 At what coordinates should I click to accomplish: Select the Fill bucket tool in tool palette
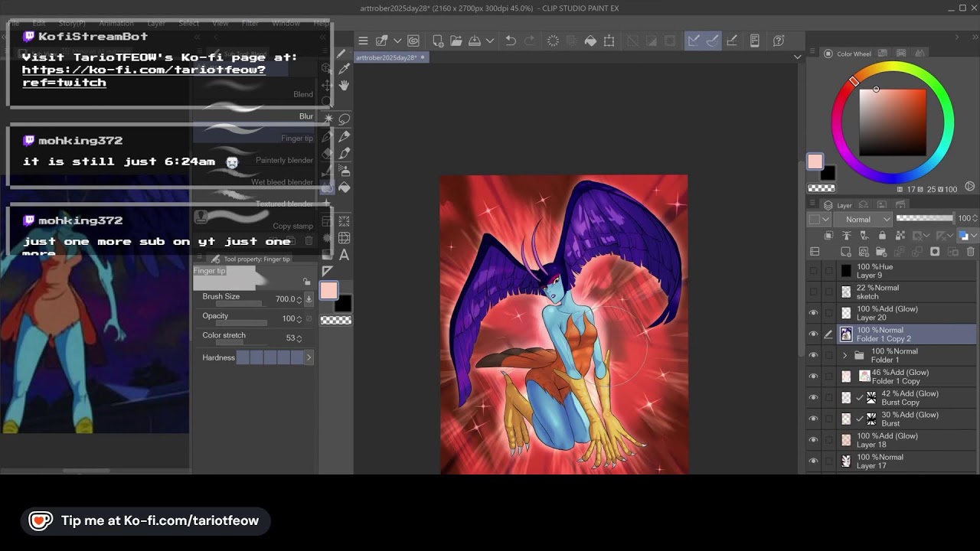coord(345,187)
